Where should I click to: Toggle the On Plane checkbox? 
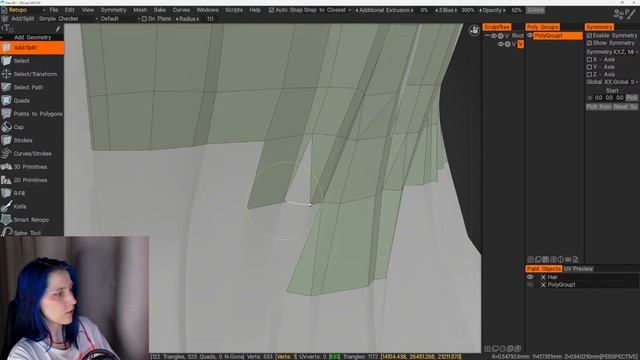click(144, 19)
